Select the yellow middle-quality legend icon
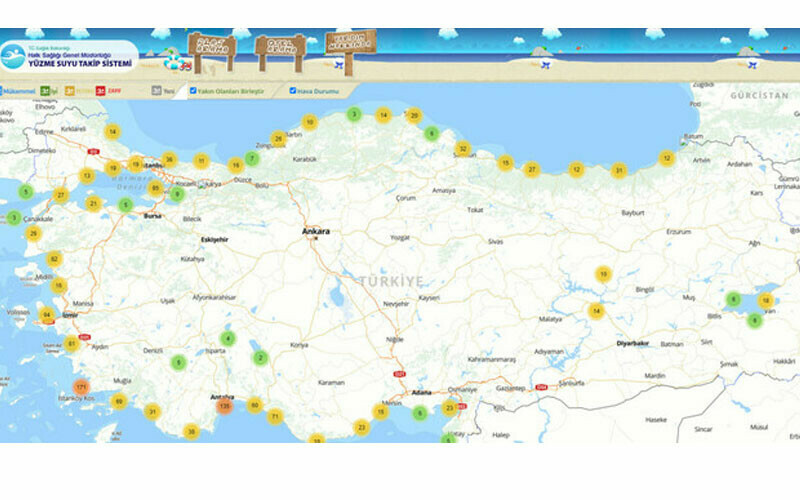 click(x=72, y=90)
